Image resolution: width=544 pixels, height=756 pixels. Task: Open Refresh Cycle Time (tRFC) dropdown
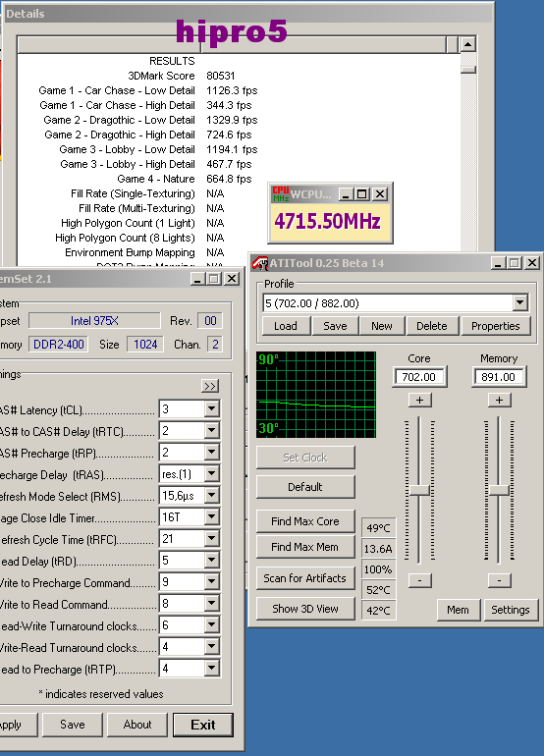tap(211, 539)
